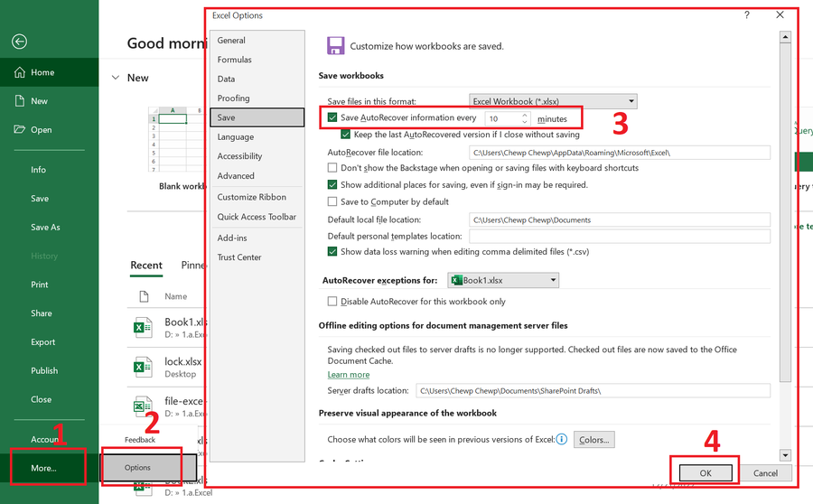Image resolution: width=813 pixels, height=504 pixels.
Task: Decrease AutoRecover minutes with down arrow
Action: (525, 122)
